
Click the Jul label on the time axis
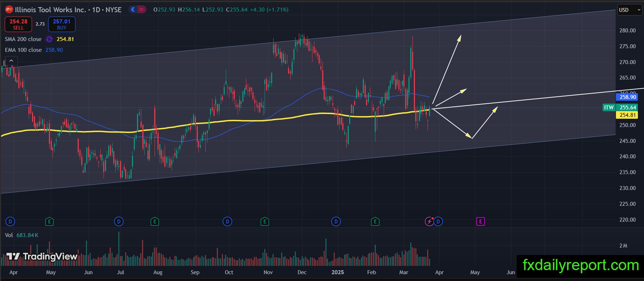click(x=120, y=272)
